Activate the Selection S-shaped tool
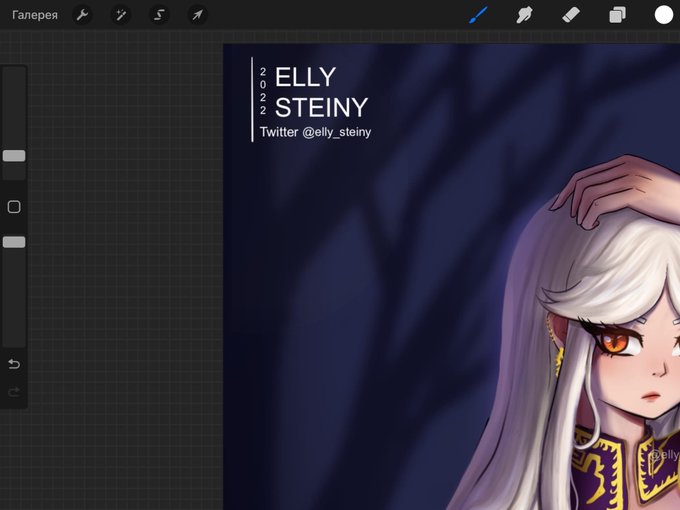Image resolution: width=680 pixels, height=510 pixels. pyautogui.click(x=159, y=15)
